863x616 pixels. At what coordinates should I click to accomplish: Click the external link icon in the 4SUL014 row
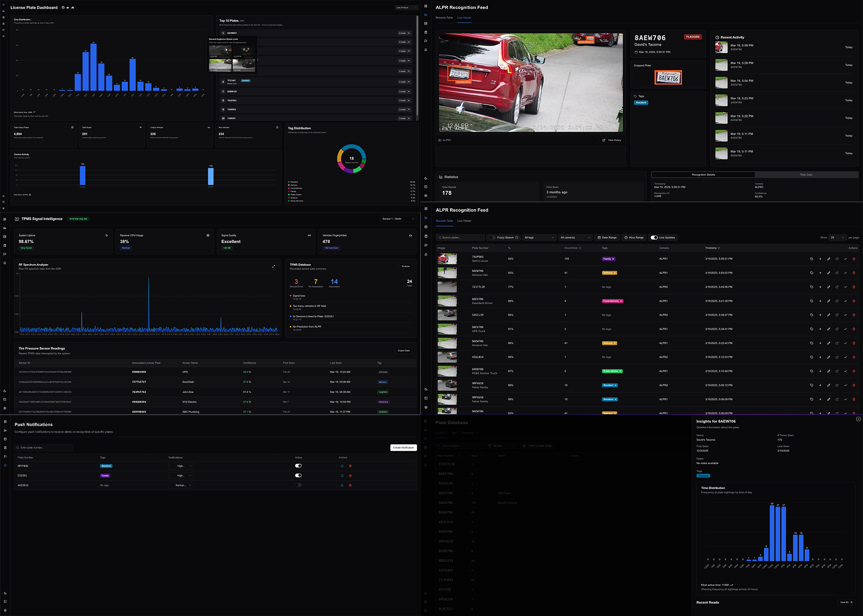coord(837,357)
